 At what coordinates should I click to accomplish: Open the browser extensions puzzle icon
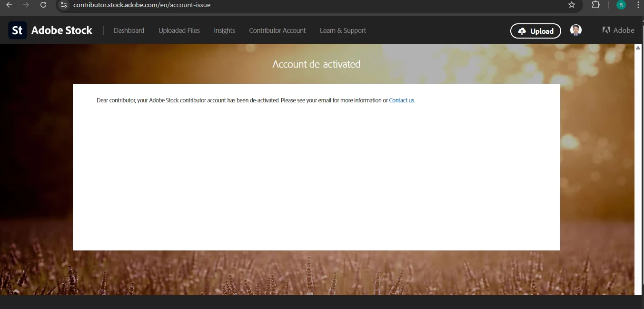tap(595, 5)
